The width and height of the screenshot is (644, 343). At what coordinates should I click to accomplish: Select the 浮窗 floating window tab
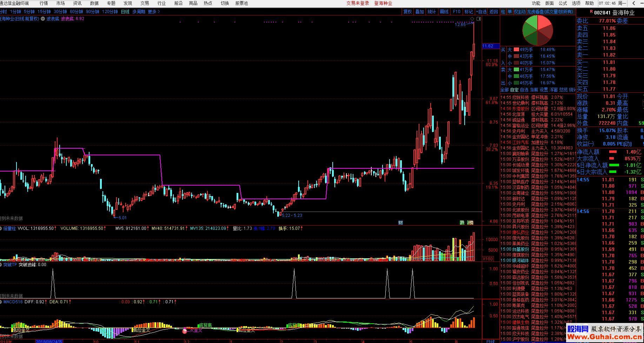(554, 90)
